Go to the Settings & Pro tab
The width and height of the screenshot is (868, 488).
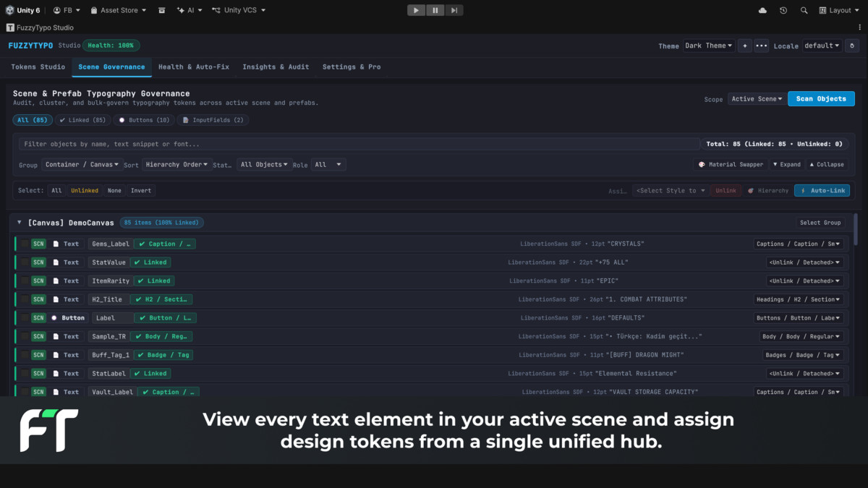352,67
